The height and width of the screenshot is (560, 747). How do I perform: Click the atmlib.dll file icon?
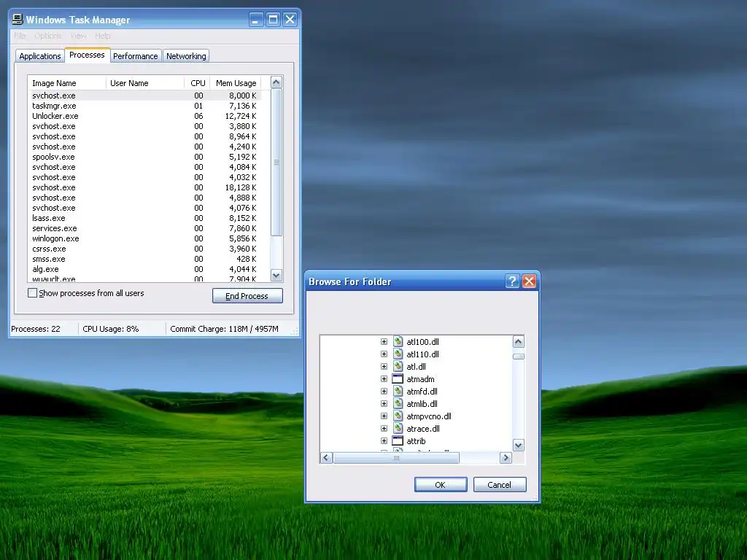coord(398,403)
